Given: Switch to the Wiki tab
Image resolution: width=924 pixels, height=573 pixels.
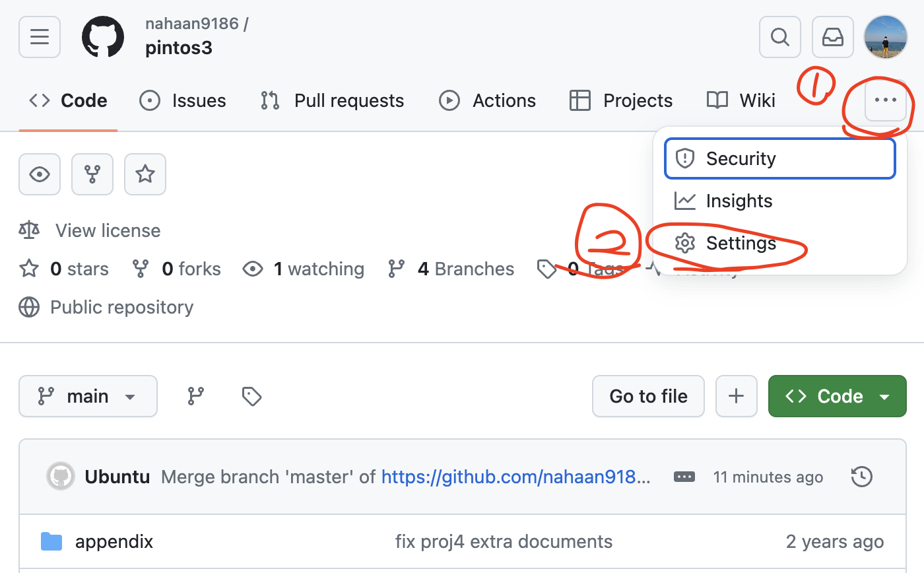Looking at the screenshot, I should (741, 100).
